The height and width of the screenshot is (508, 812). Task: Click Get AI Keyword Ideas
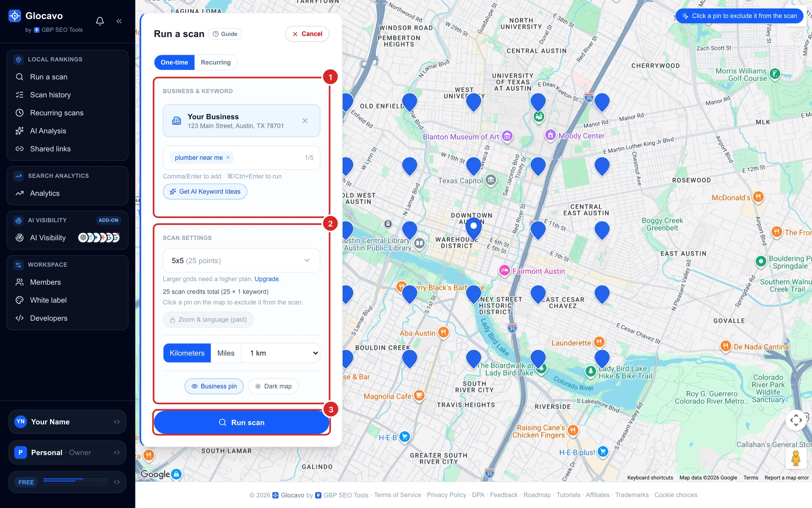pos(205,192)
